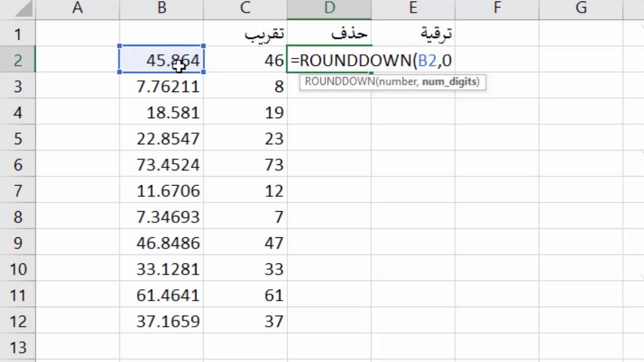Click cell C7 with value 12
Screen dimensions: 644x362
(x=245, y=191)
